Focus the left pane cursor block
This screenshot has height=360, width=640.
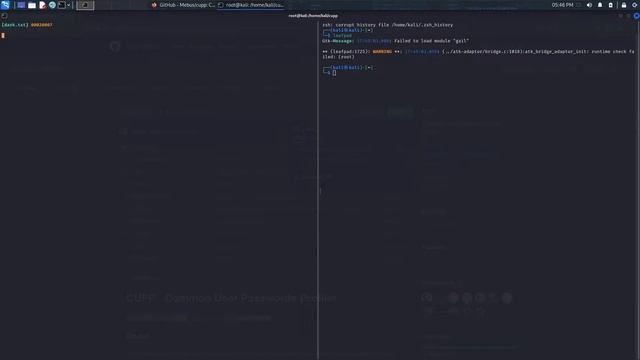(3, 36)
